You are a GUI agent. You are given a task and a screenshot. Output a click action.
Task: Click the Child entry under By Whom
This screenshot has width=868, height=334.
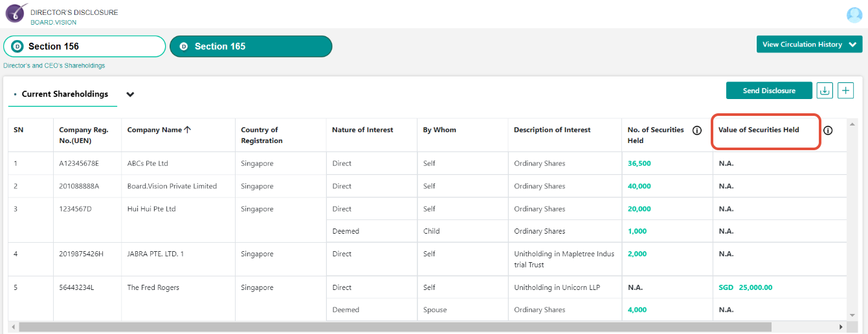coord(430,231)
